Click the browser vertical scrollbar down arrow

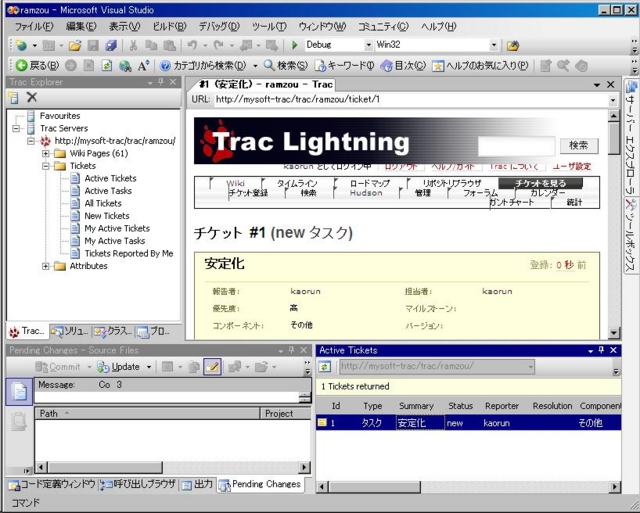click(613, 333)
